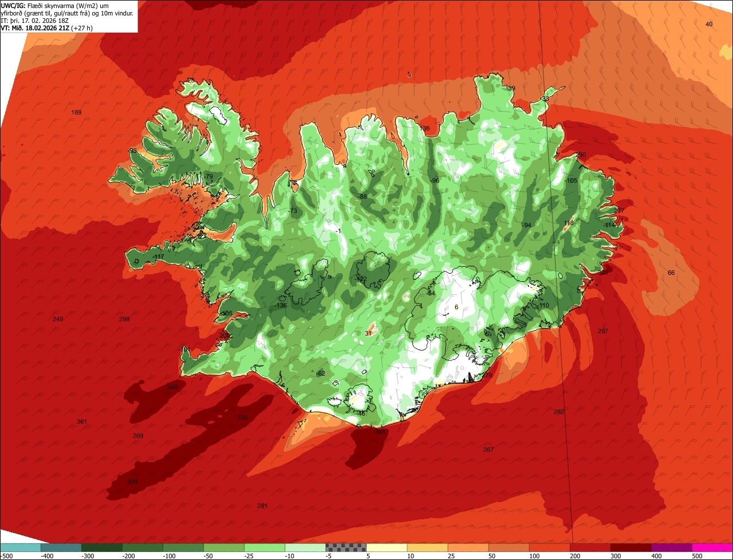733x560 pixels.
Task: Click the 249 ocean value
Action: click(58, 319)
